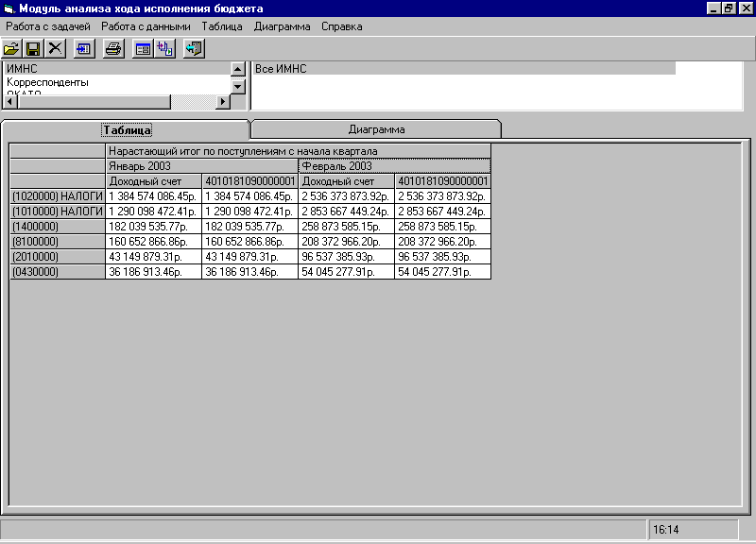Open the form window toolbar icon
Screen dimensions: 756x544
pyautogui.click(x=143, y=49)
